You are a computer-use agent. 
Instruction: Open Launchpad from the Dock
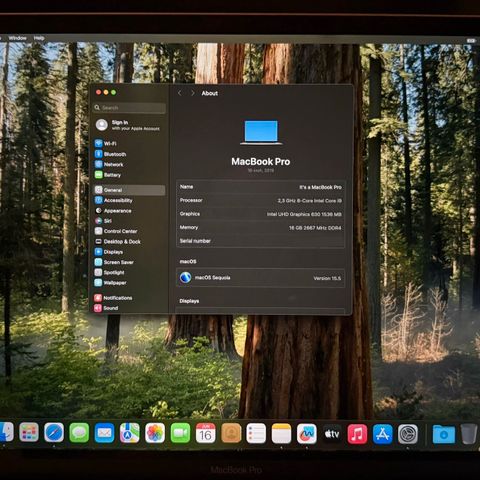pos(29,433)
